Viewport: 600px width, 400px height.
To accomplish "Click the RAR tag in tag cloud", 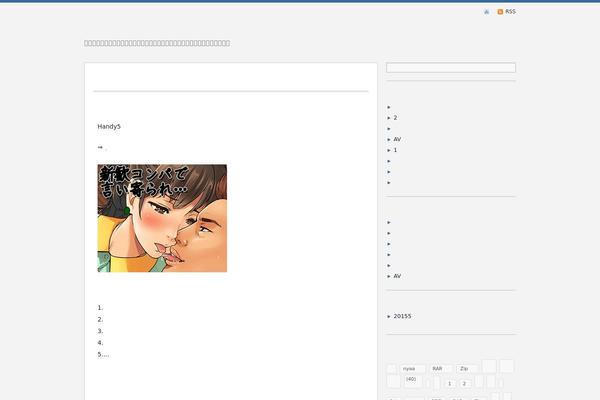I will click(x=441, y=369).
